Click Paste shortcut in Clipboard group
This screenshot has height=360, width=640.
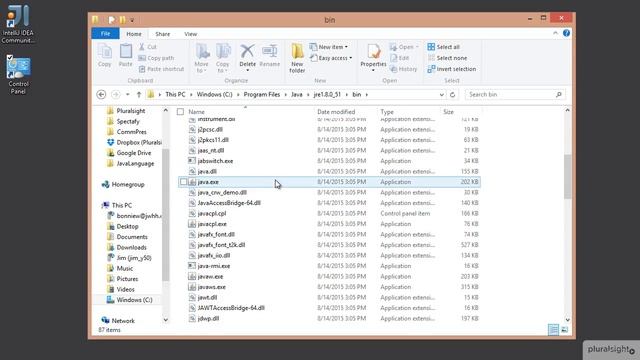pos(161,69)
